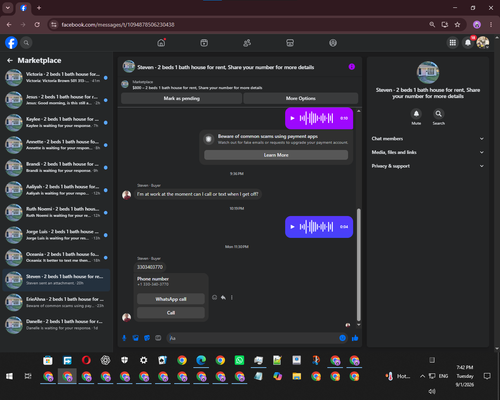Go to Home feed icon
Image resolution: width=500 pixels, height=400 pixels.
point(161,43)
